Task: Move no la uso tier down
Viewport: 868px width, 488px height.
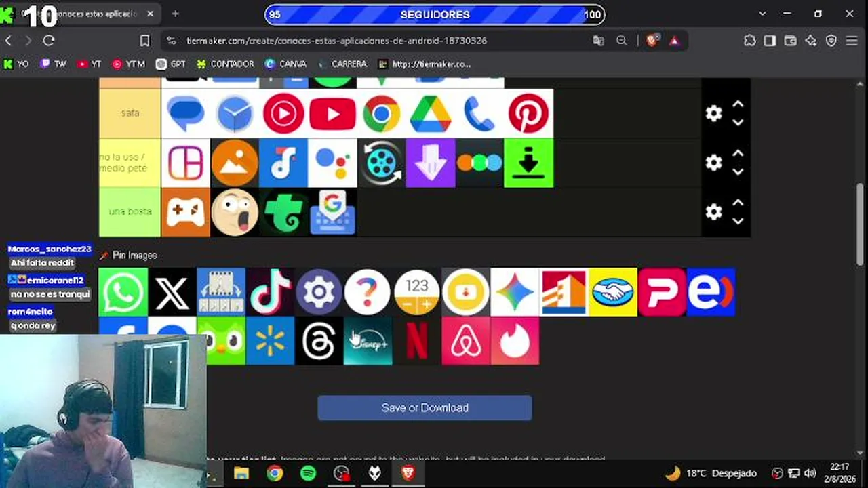Action: (738, 172)
